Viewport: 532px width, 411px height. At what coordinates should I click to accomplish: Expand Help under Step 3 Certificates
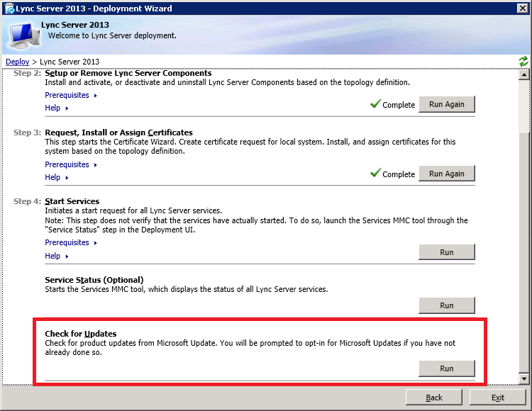point(57,177)
